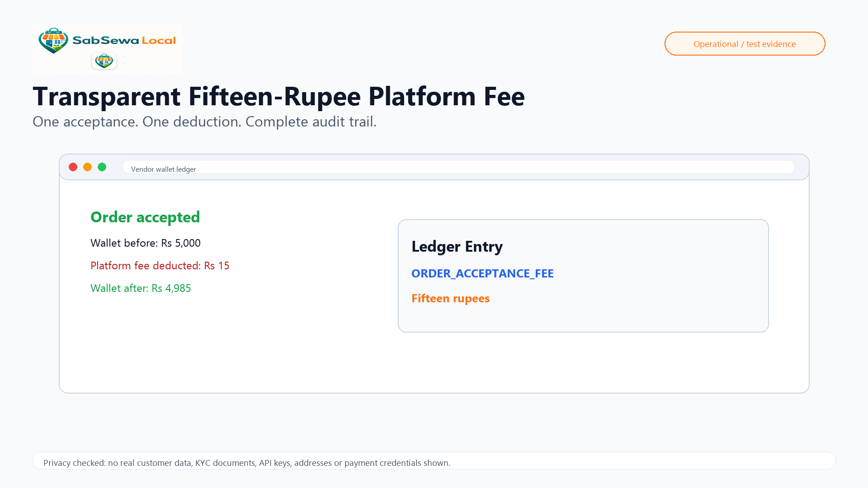Select Platform fee deducted Rs 15 line
Screen dimensions: 868x488
160,266
